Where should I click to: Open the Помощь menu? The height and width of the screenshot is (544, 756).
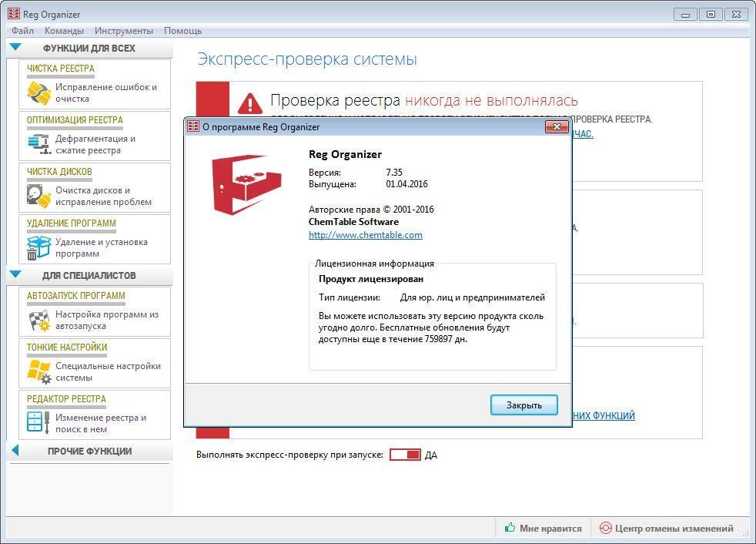click(182, 31)
